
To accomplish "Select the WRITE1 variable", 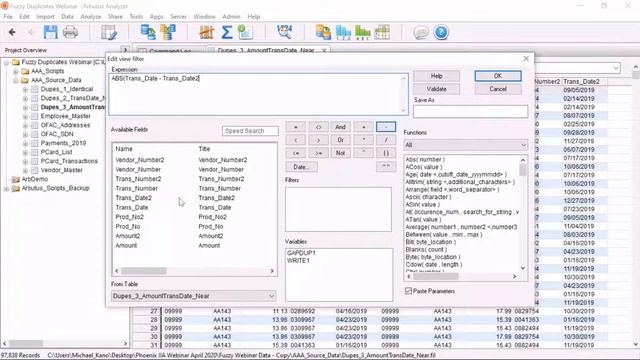I will point(298,260).
